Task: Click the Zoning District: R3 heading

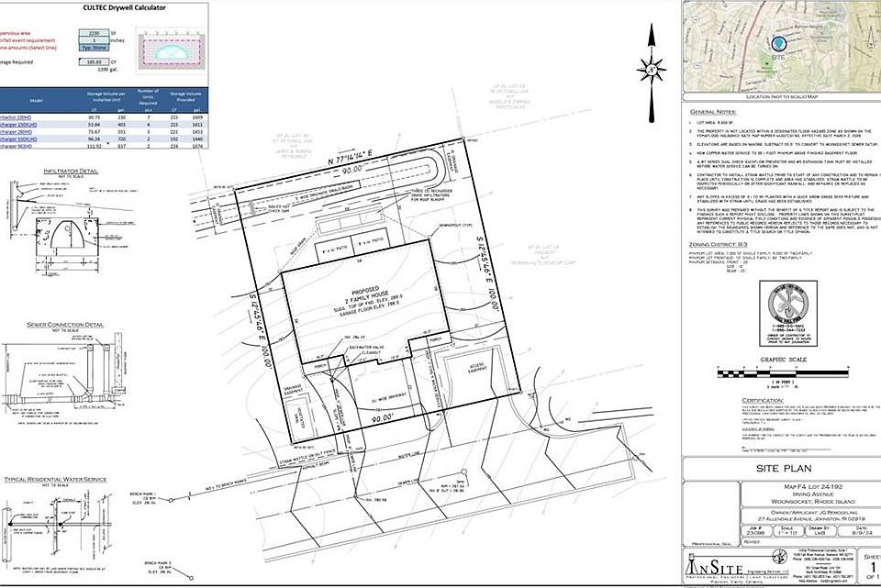Action: pyautogui.click(x=718, y=245)
